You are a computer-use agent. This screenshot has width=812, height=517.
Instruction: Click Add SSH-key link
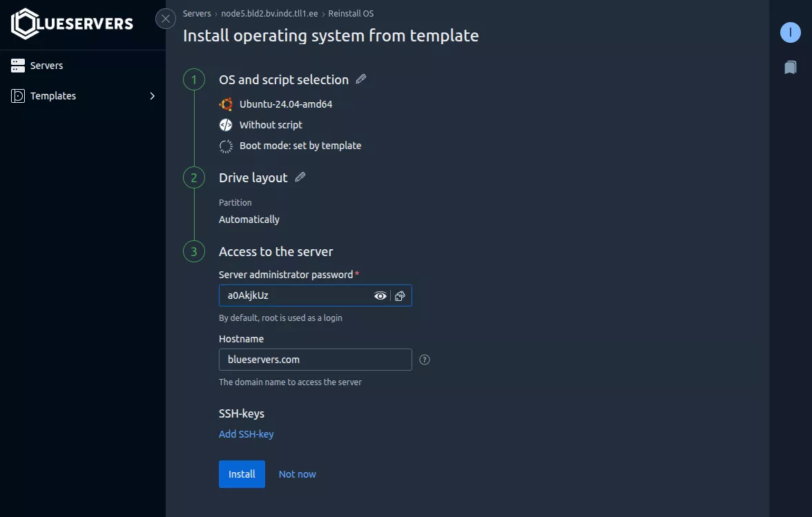point(246,434)
